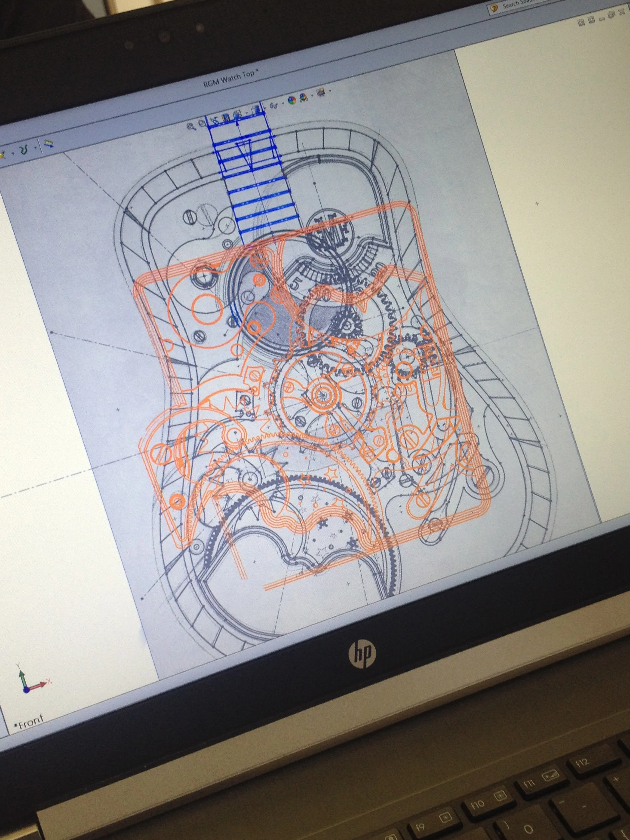Click the Zoom to Fit magnifier icon
The height and width of the screenshot is (840, 630).
(191, 126)
